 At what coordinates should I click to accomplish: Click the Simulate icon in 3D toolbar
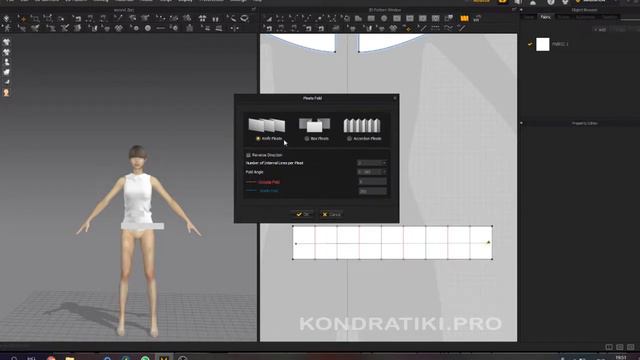(6, 18)
